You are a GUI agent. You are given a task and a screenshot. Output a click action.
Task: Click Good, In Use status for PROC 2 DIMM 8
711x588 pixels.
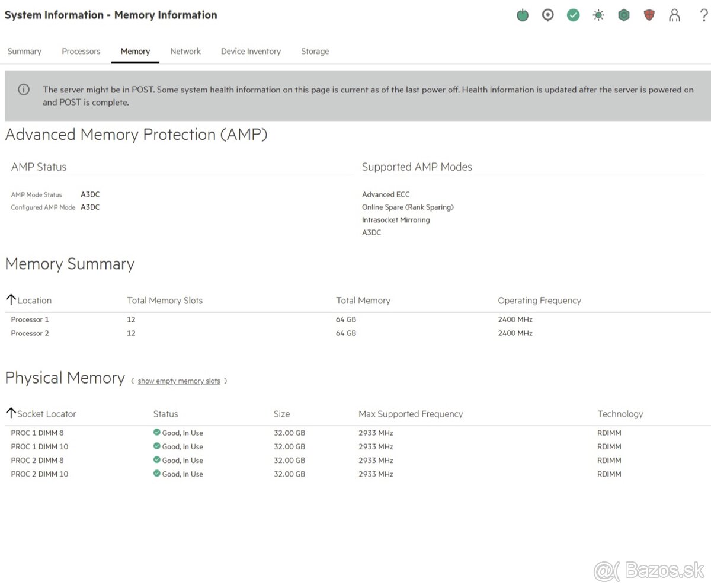pos(182,460)
